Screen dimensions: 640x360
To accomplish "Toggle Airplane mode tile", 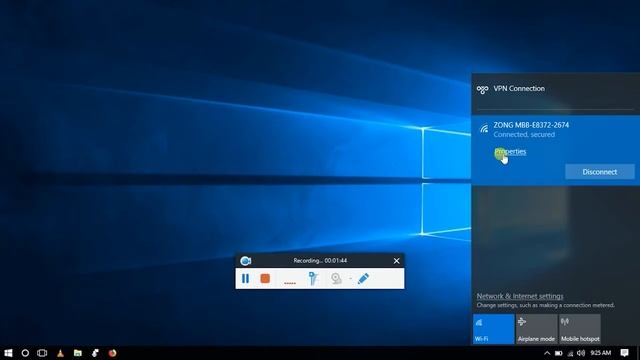I will 536,329.
